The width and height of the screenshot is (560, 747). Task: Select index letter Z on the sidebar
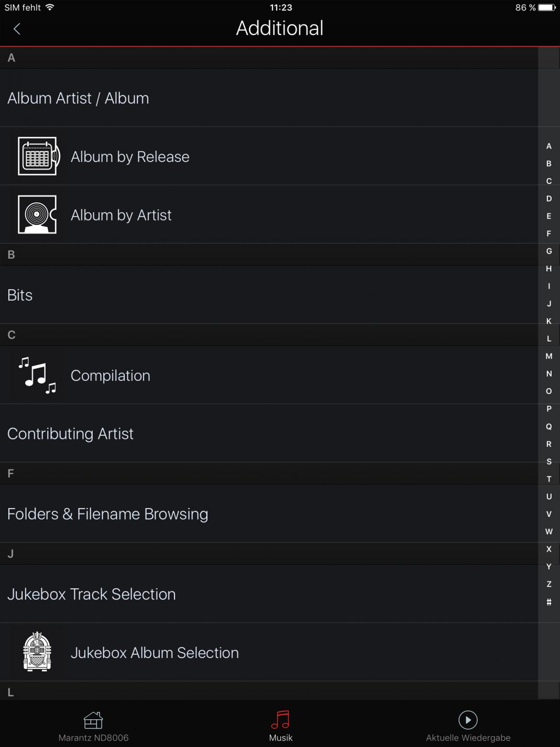click(549, 584)
